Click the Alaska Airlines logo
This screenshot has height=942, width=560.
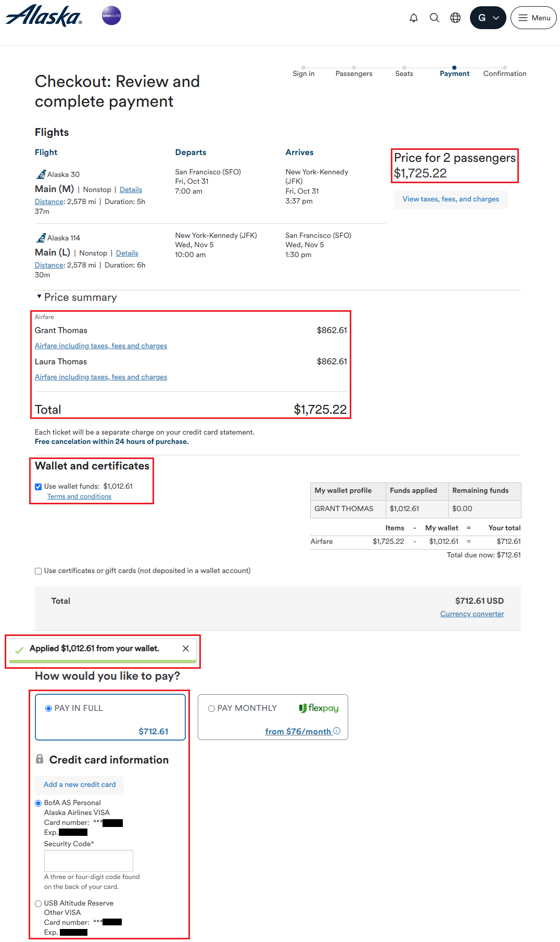44,16
